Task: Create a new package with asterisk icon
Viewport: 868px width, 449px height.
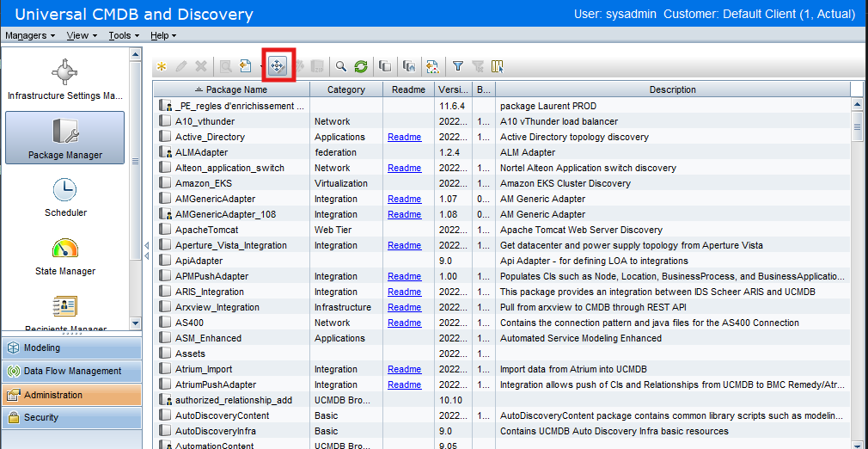Action: (x=162, y=67)
